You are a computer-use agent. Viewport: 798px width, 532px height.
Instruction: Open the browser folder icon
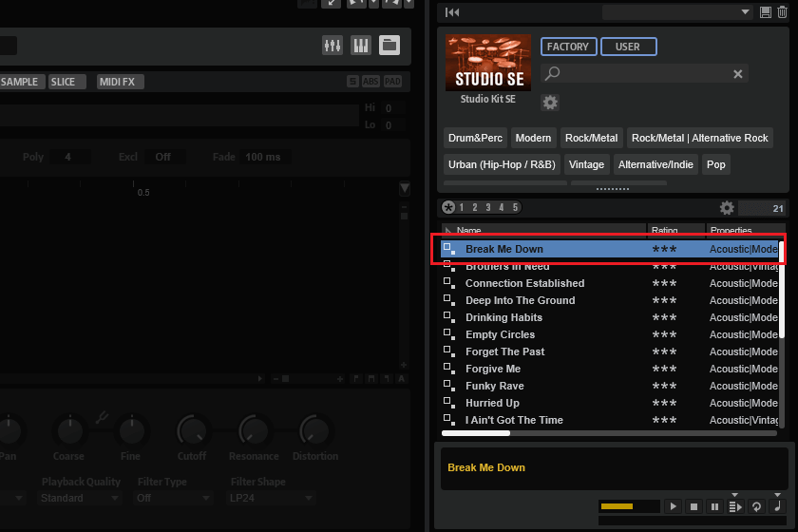pos(389,46)
